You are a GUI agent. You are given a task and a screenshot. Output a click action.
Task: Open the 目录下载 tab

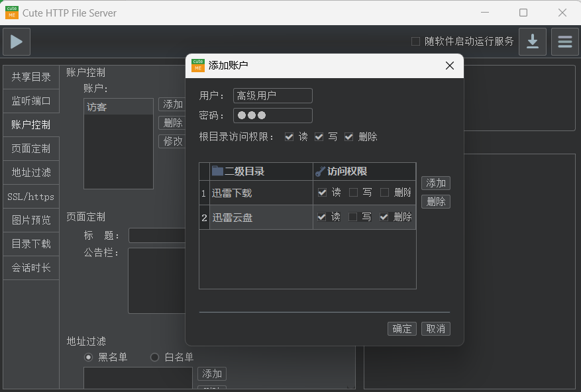point(31,244)
